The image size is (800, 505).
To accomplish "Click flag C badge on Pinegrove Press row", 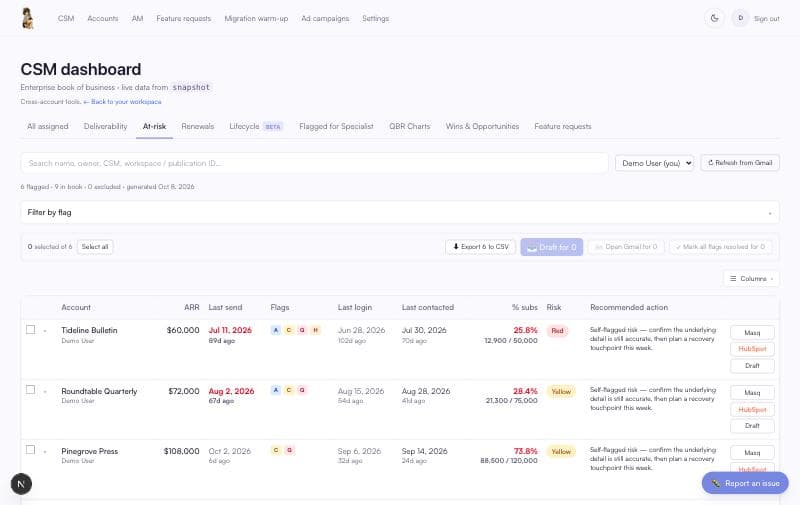I will (x=276, y=450).
